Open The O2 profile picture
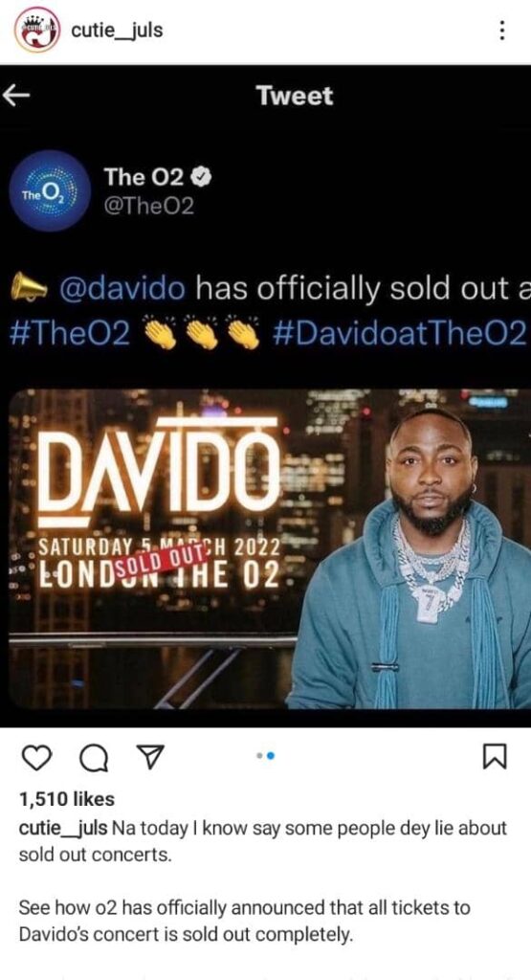The width and height of the screenshot is (531, 980). [x=50, y=190]
